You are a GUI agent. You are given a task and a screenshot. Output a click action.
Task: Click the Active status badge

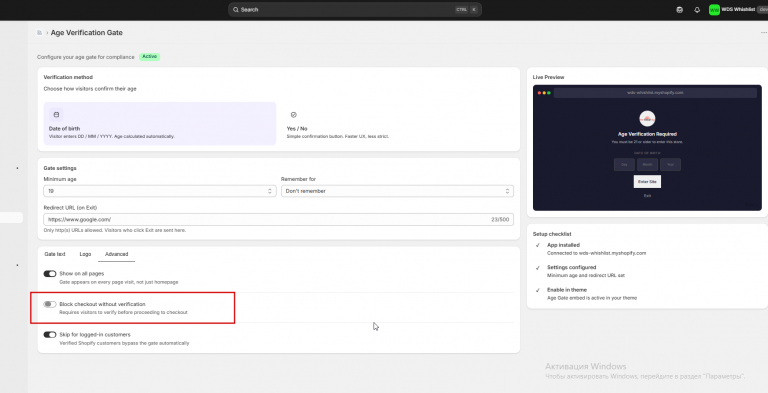(149, 57)
